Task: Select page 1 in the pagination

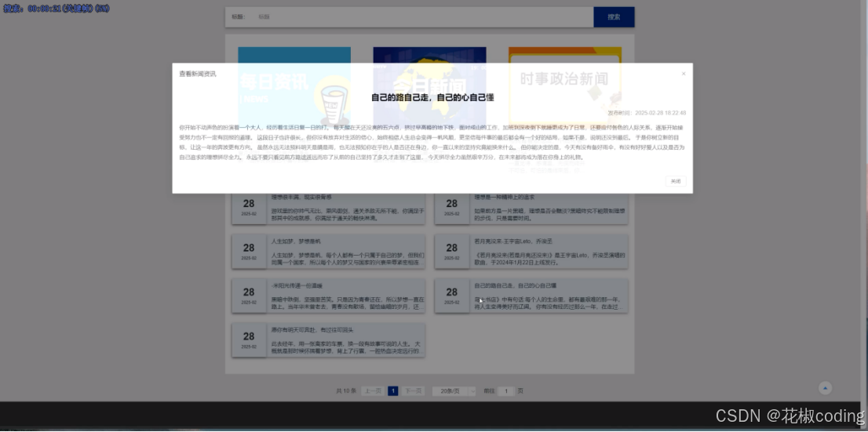Action: point(392,391)
